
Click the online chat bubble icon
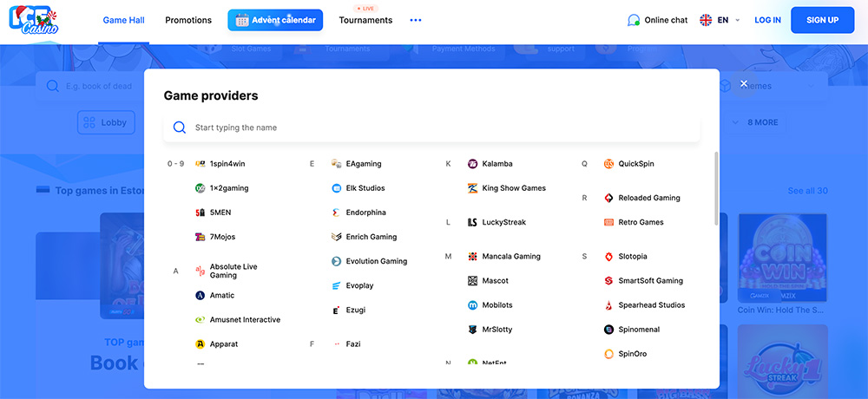point(634,21)
